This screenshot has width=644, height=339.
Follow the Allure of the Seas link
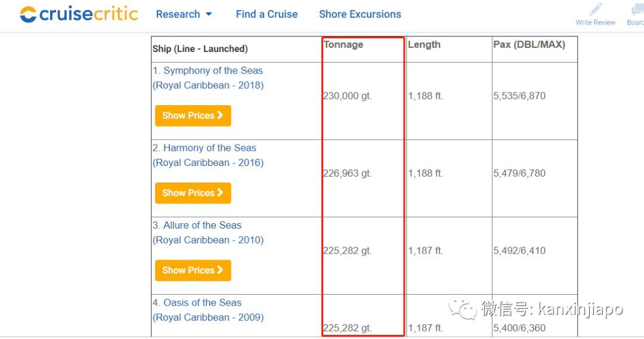(x=202, y=226)
